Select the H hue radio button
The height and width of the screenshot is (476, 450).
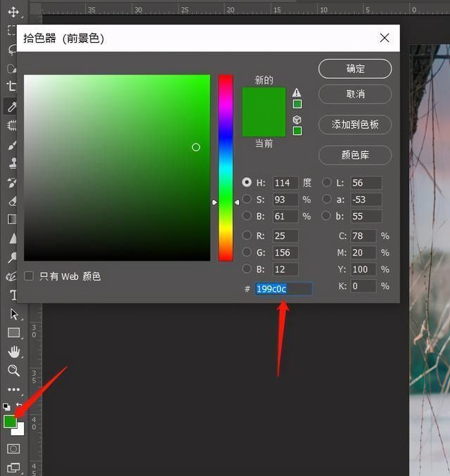247,182
